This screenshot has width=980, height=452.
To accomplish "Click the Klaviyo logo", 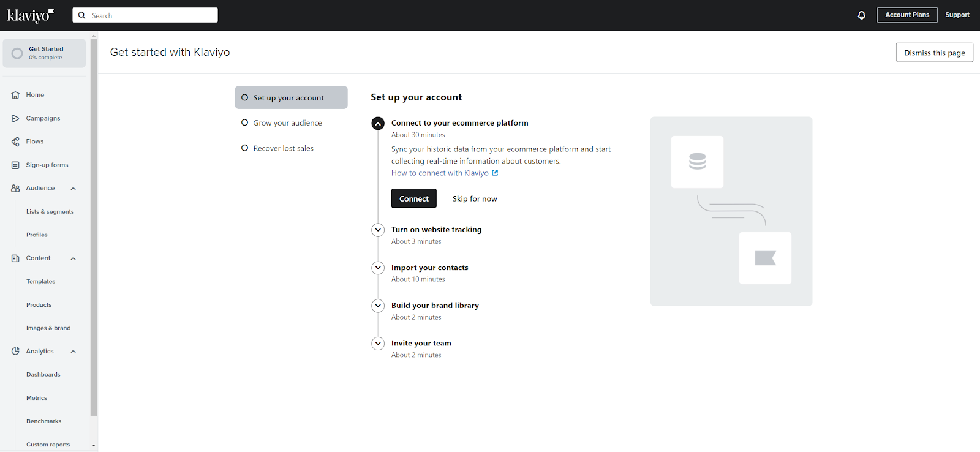I will tap(30, 15).
